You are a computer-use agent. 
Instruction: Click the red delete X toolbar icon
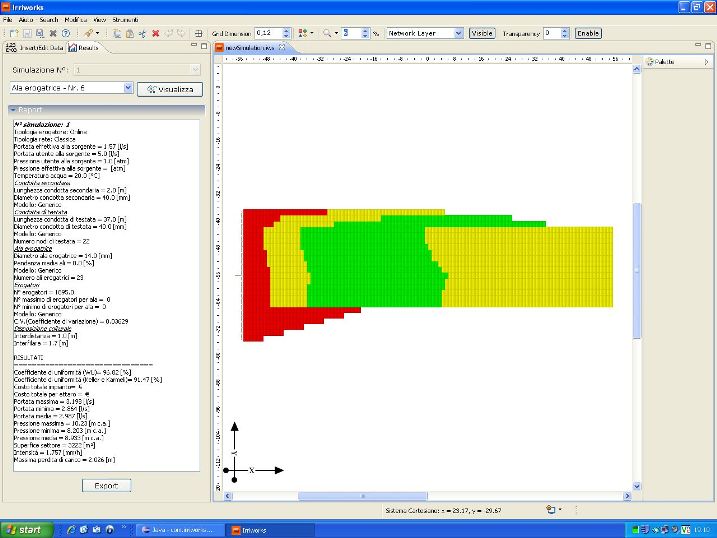tap(155, 33)
